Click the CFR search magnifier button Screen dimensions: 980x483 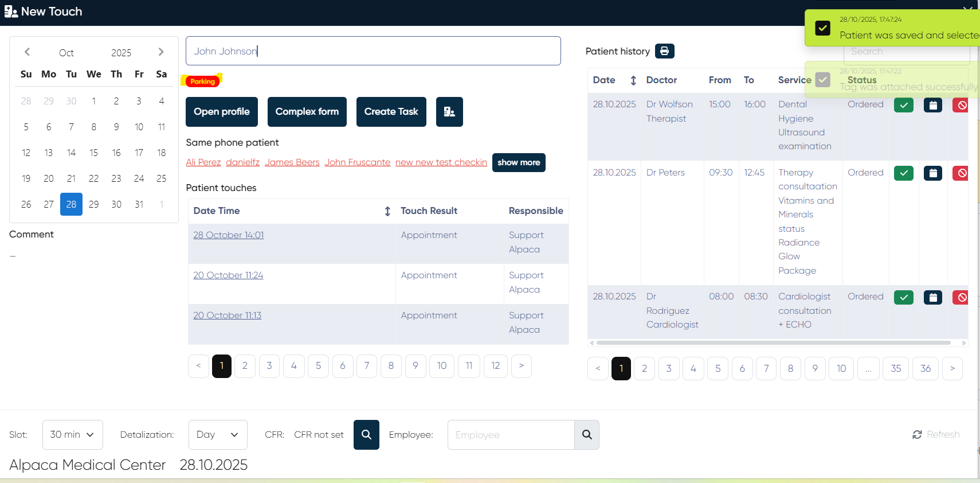pos(366,435)
